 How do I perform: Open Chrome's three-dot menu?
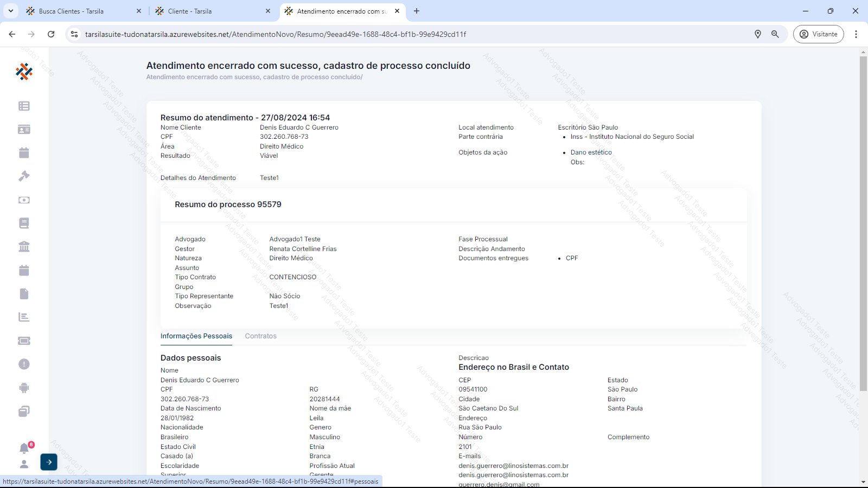[856, 34]
